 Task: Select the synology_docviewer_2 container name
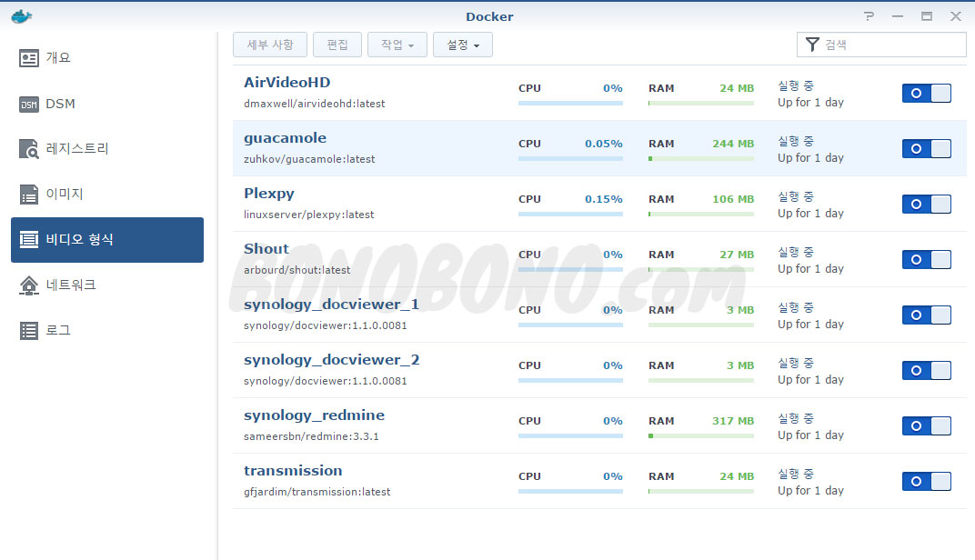coord(331,360)
